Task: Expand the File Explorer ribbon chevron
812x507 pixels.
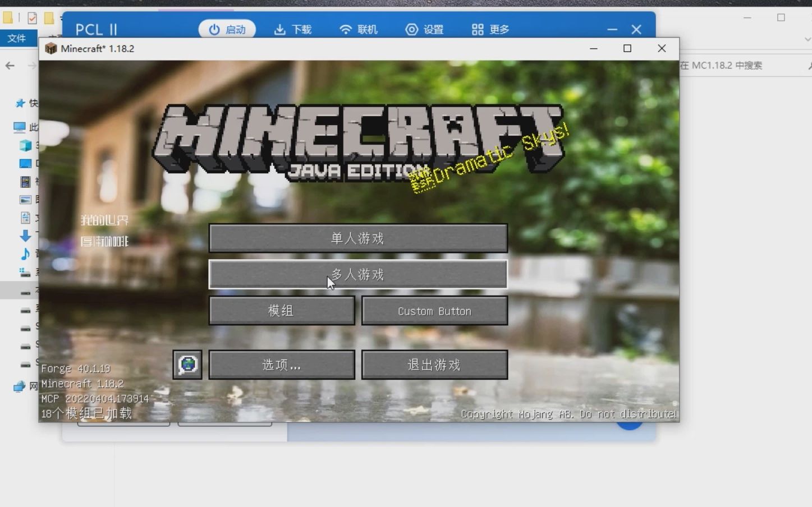Action: 808,39
